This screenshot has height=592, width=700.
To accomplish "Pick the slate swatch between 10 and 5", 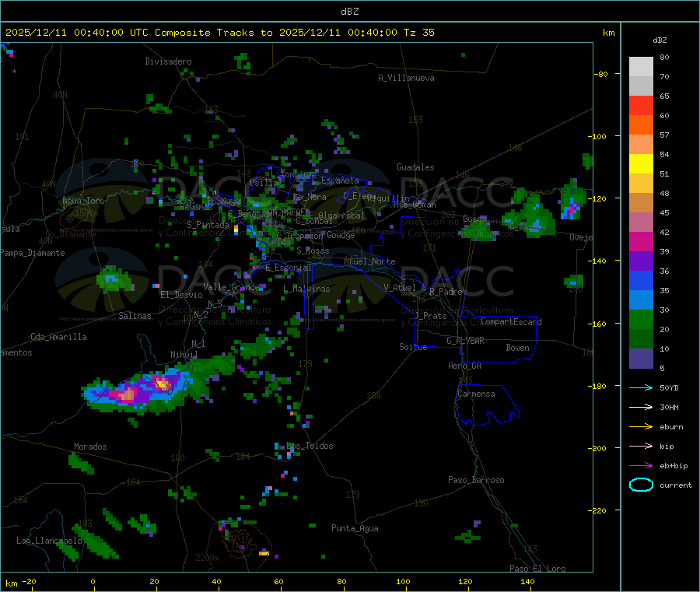I will tap(641, 359).
